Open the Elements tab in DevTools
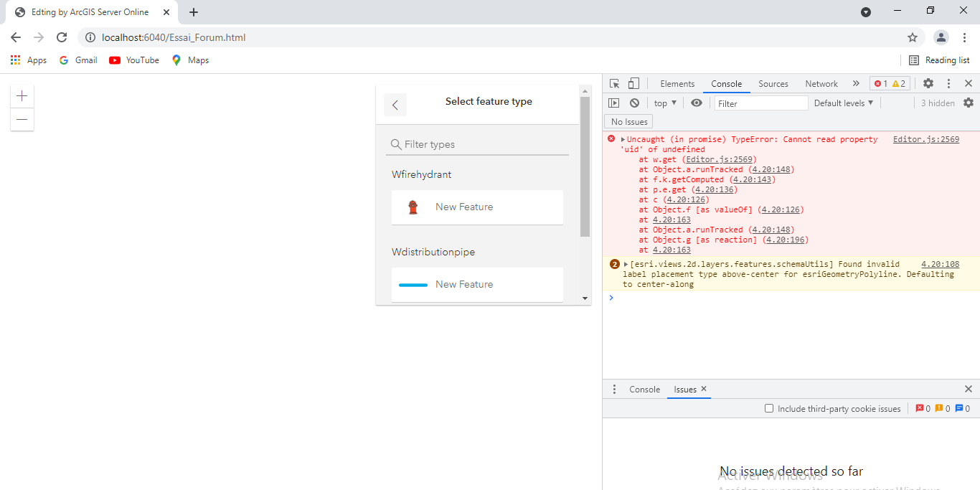980x490 pixels. point(677,84)
